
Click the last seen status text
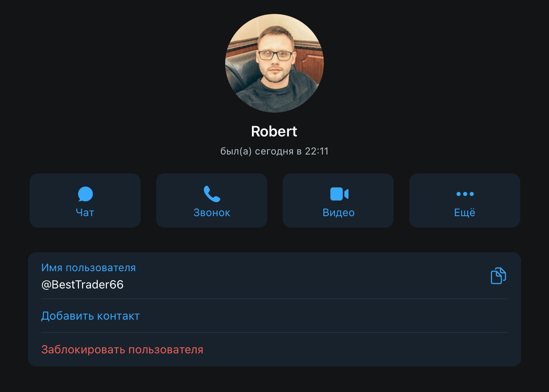[x=274, y=151]
